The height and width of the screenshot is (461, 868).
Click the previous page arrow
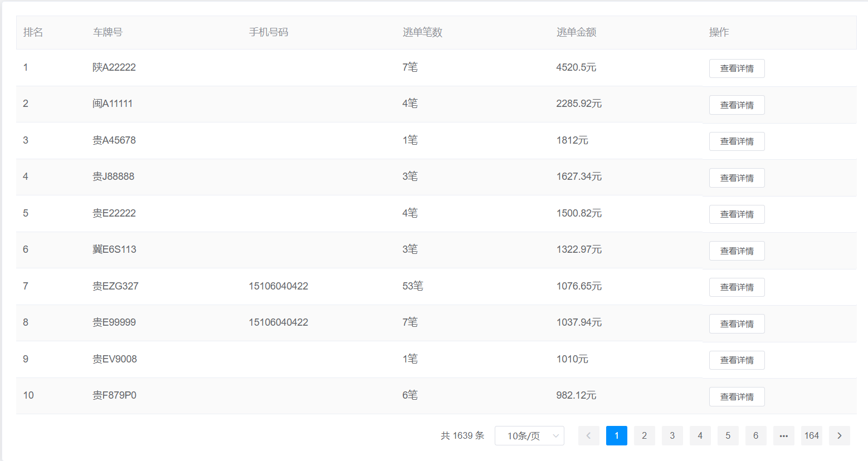588,435
